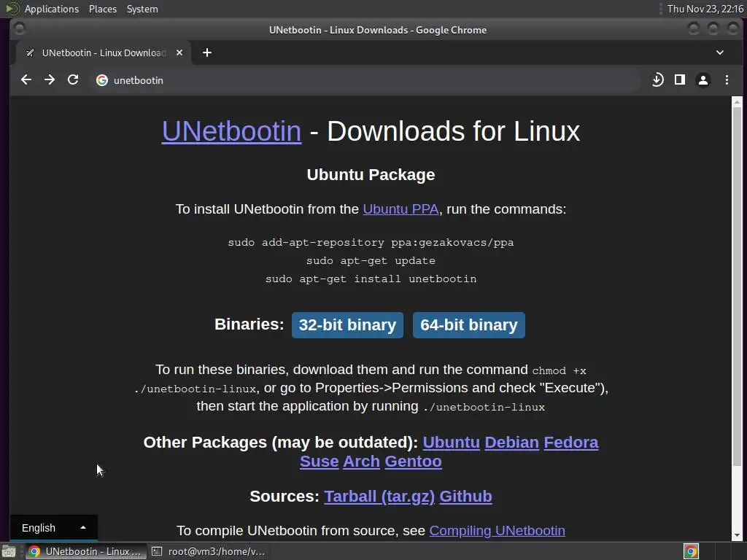
Task: Open the Debian package link
Action: [x=511, y=443]
